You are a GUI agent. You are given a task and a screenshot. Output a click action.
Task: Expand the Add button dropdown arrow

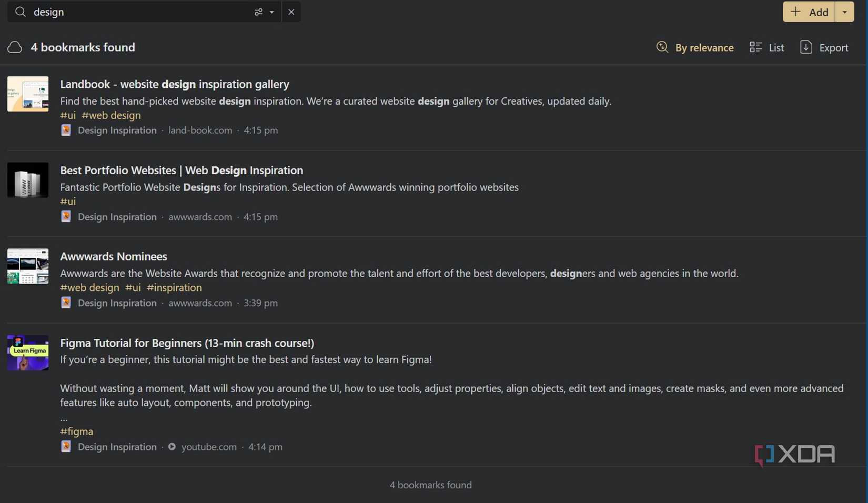click(x=844, y=12)
